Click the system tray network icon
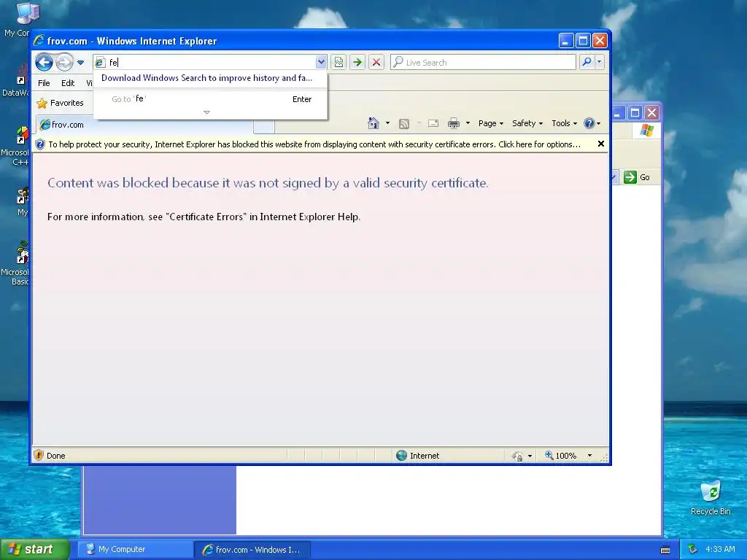 (x=693, y=549)
